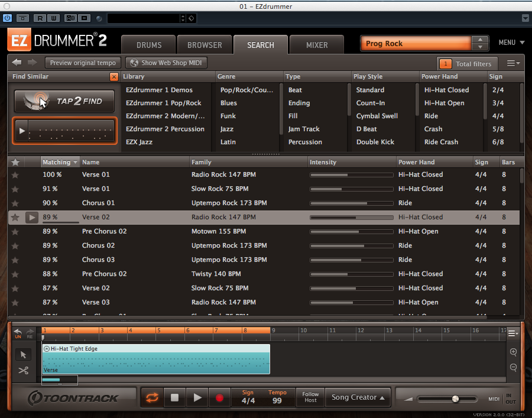Image resolution: width=532 pixels, height=418 pixels.
Task: Close the Find Similar panel
Action: 114,77
